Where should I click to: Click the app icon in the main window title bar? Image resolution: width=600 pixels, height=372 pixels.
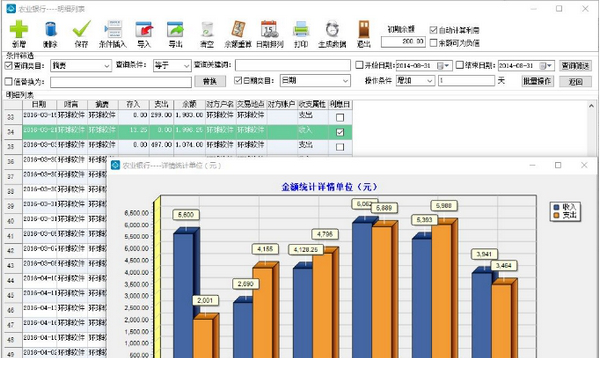11,8
